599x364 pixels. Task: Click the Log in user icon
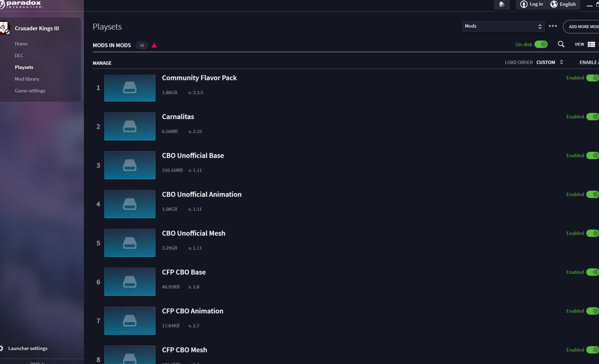coord(524,4)
